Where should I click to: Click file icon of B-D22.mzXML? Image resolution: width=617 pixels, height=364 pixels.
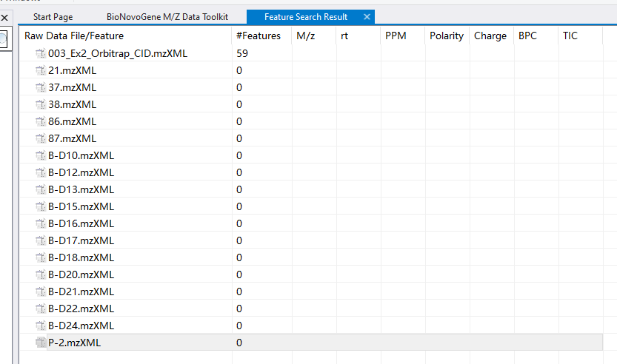[41, 309]
